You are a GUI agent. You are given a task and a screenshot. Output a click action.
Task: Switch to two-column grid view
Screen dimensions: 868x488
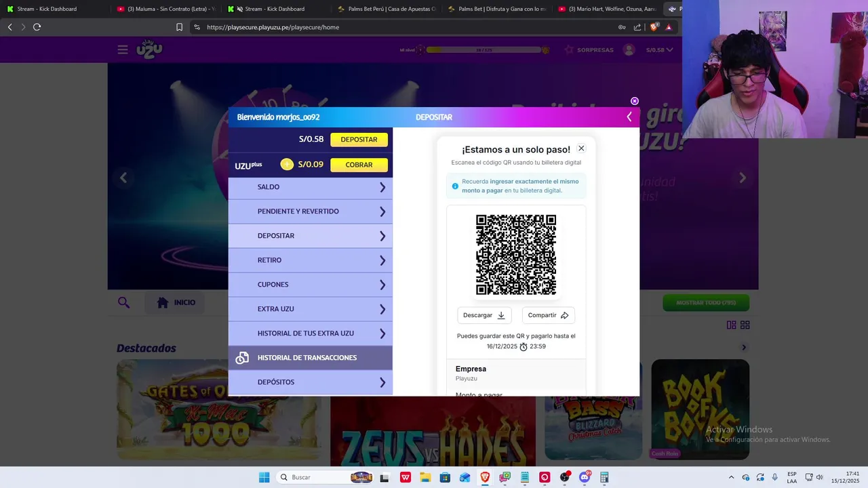731,325
